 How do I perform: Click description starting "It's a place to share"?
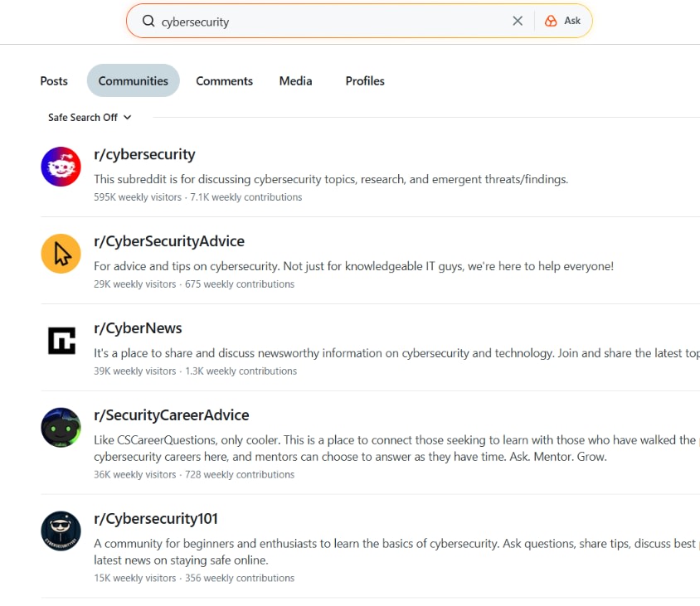pyautogui.click(x=397, y=353)
